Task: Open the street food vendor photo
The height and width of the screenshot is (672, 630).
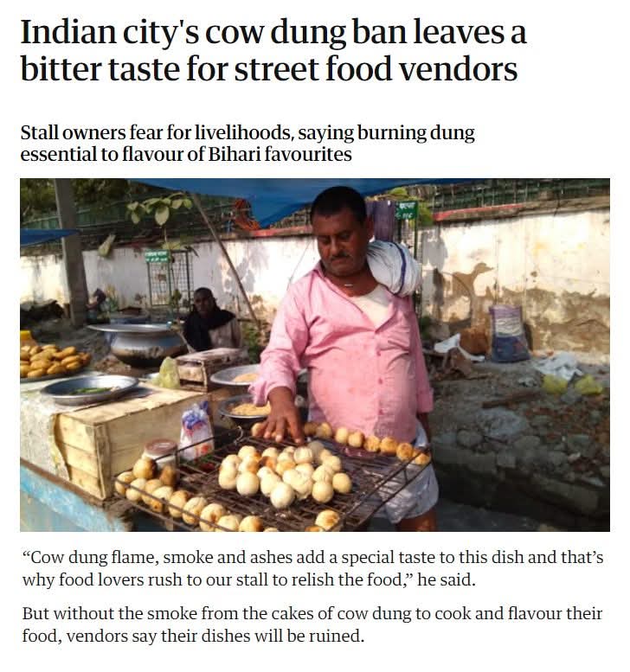Action: click(315, 355)
